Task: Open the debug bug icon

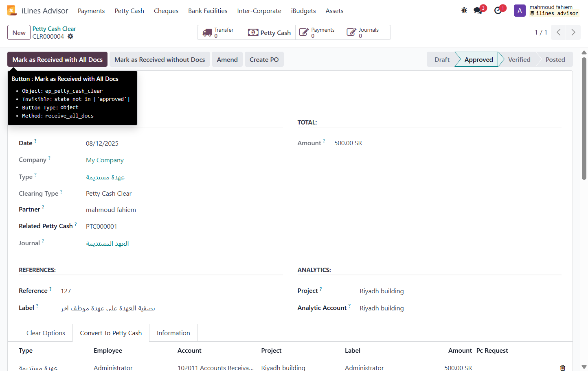Action: tap(464, 11)
